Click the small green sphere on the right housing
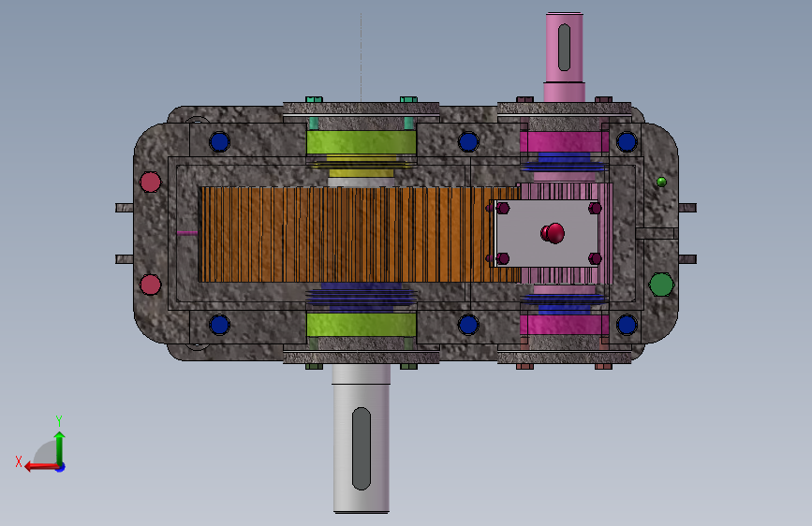The height and width of the screenshot is (526, 812). point(661,182)
